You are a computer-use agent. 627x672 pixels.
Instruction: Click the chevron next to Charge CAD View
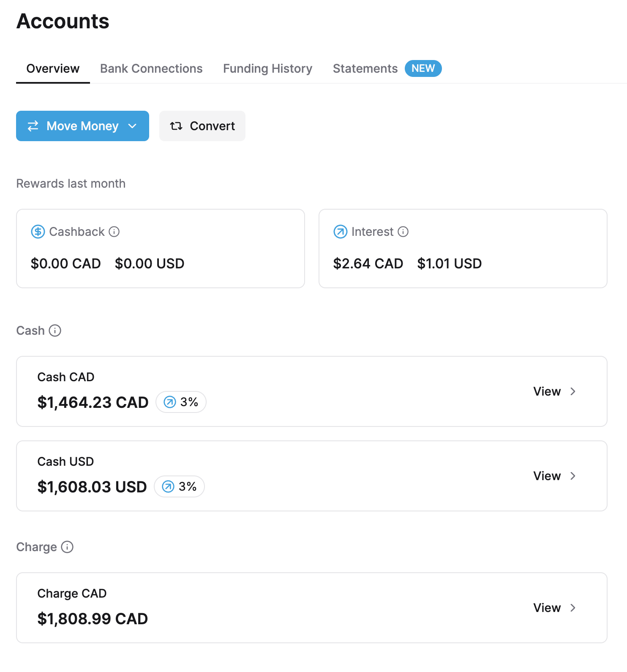coord(573,608)
